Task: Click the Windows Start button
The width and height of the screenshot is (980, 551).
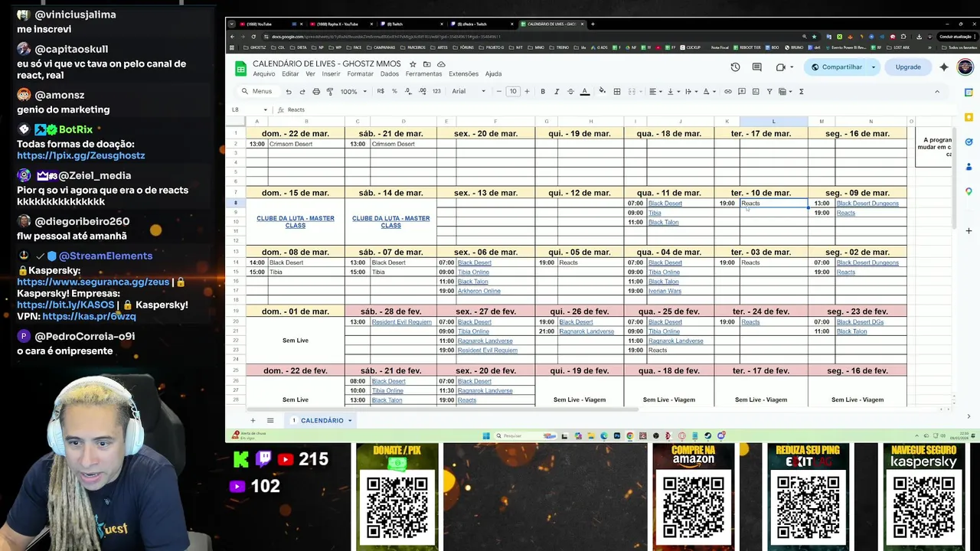Action: click(485, 436)
